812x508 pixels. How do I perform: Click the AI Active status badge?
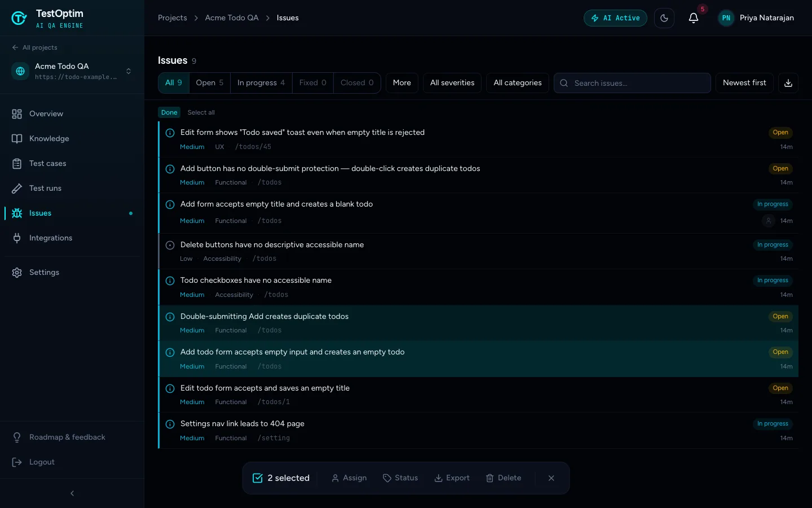[615, 18]
